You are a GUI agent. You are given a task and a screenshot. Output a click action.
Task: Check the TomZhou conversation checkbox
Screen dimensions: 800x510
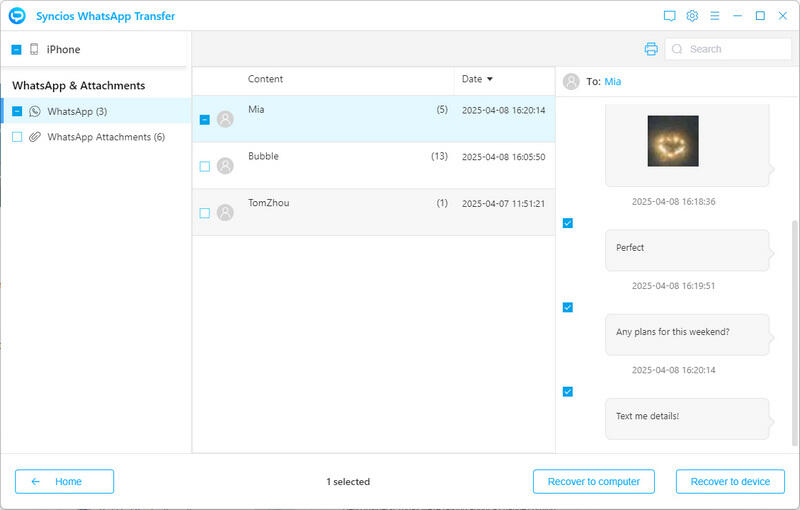tap(205, 213)
